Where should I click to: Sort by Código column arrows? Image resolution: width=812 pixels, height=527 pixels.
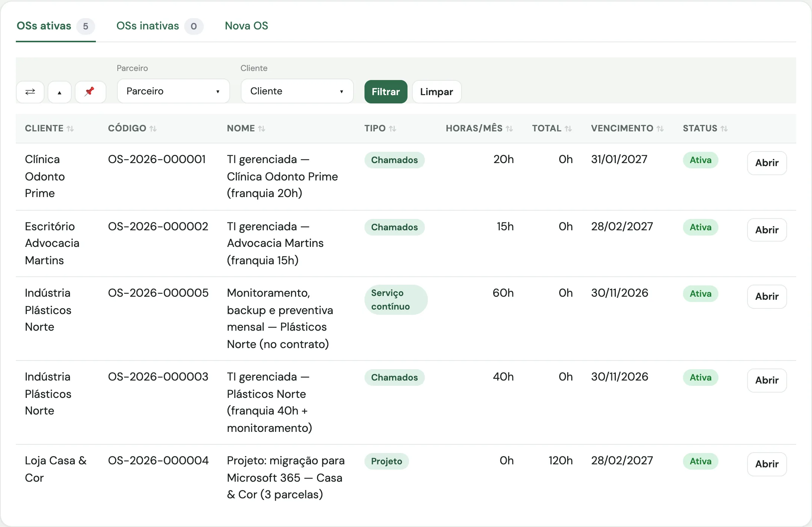click(153, 129)
